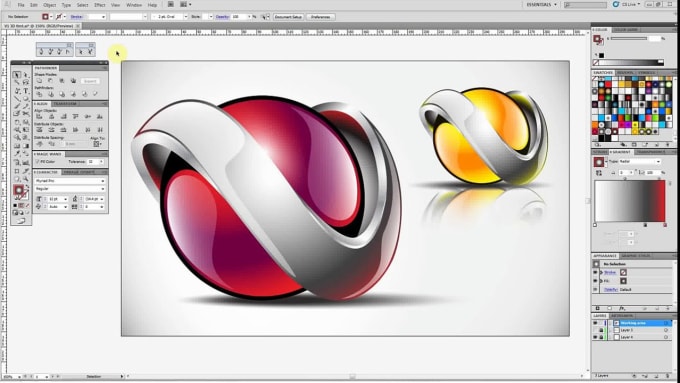Click the first Pathfinders row icon (Divide)
The width and height of the screenshot is (680, 383).
point(39,94)
